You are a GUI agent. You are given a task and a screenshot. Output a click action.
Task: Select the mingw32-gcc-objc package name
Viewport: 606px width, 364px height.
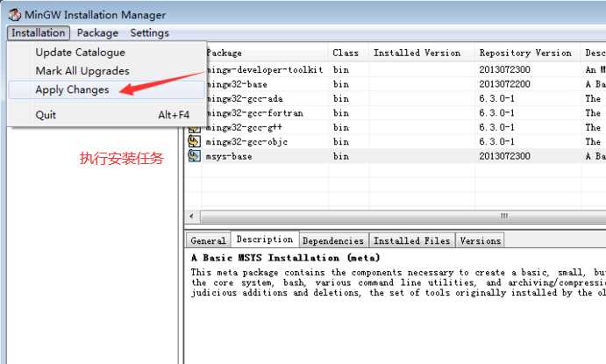coord(246,142)
